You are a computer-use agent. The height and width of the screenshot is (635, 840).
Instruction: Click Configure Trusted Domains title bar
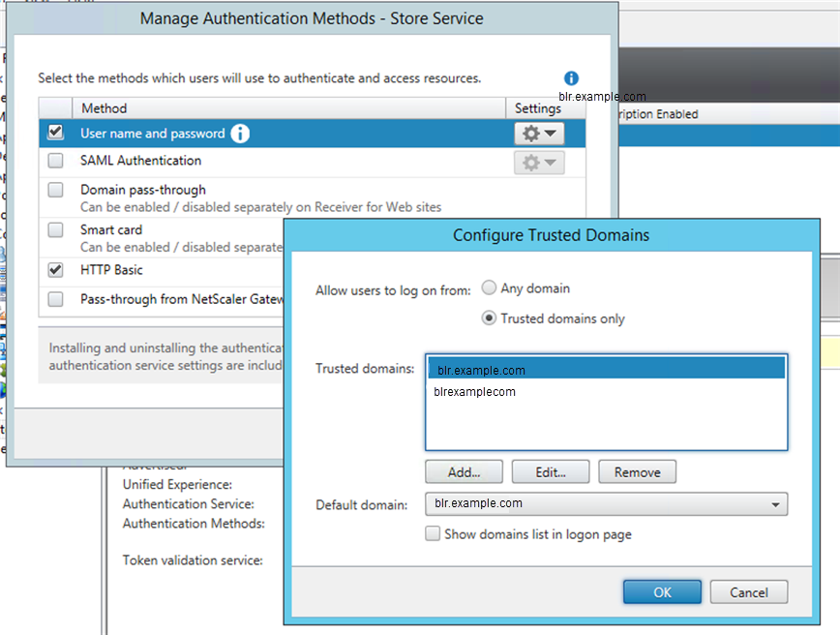[x=552, y=235]
